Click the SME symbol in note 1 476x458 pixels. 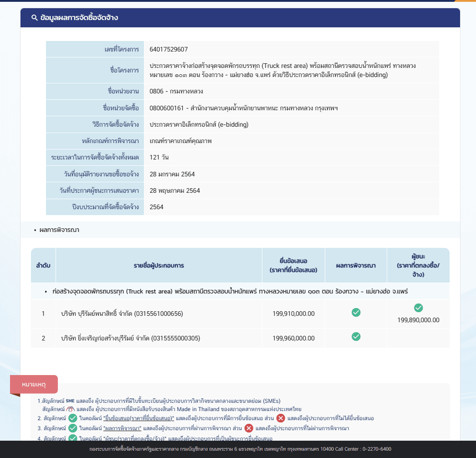click(70, 401)
